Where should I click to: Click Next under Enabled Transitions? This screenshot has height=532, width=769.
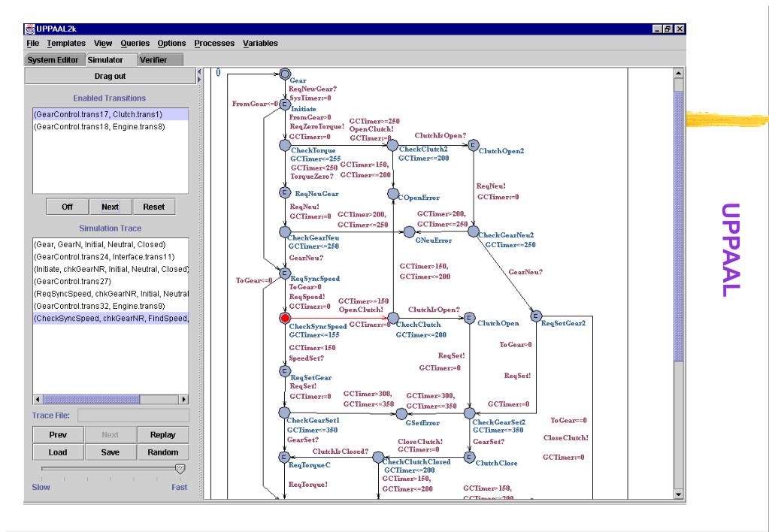(111, 207)
